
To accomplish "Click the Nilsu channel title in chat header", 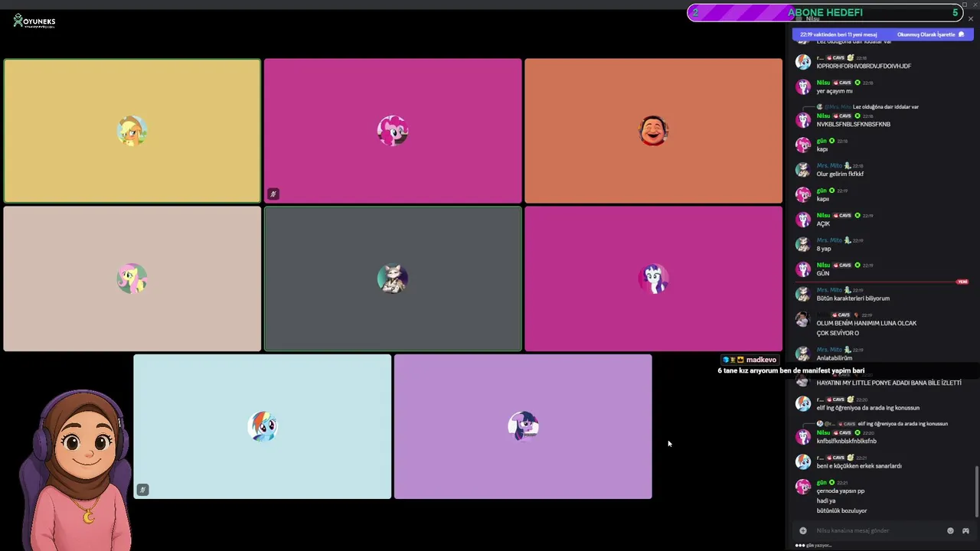I will (812, 19).
